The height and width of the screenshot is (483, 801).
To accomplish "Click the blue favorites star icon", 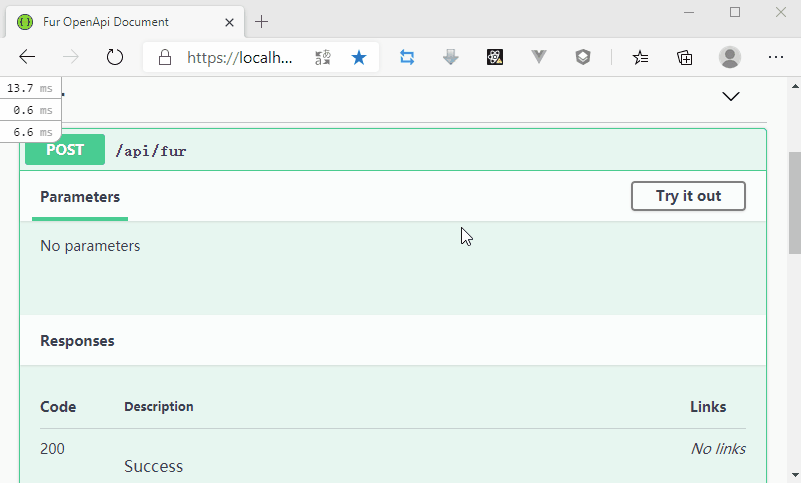I will 359,58.
